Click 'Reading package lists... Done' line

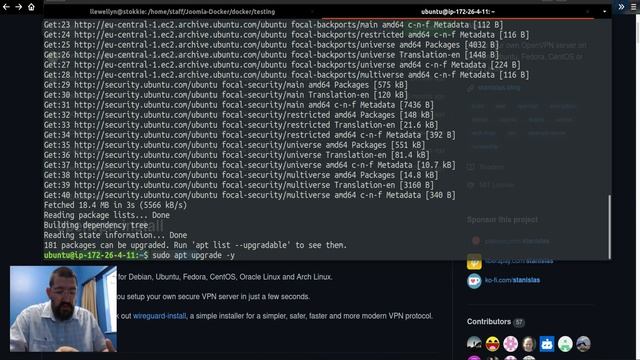(107, 215)
